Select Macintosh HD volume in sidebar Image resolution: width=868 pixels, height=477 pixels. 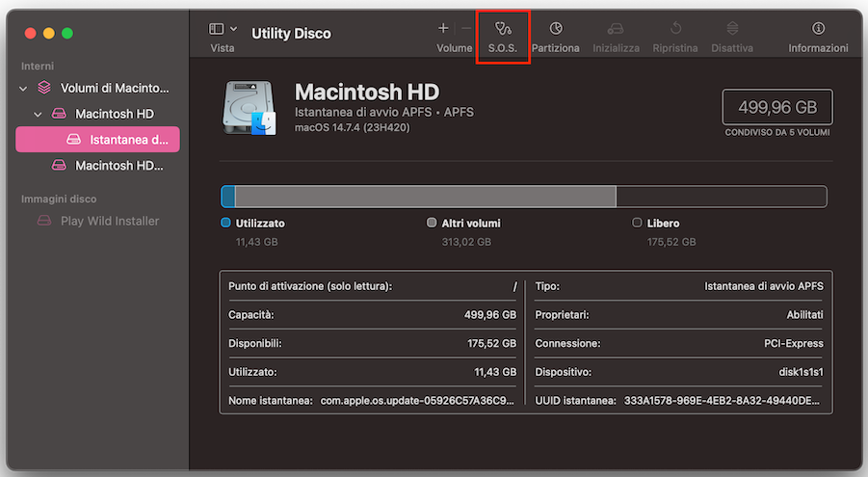(114, 114)
